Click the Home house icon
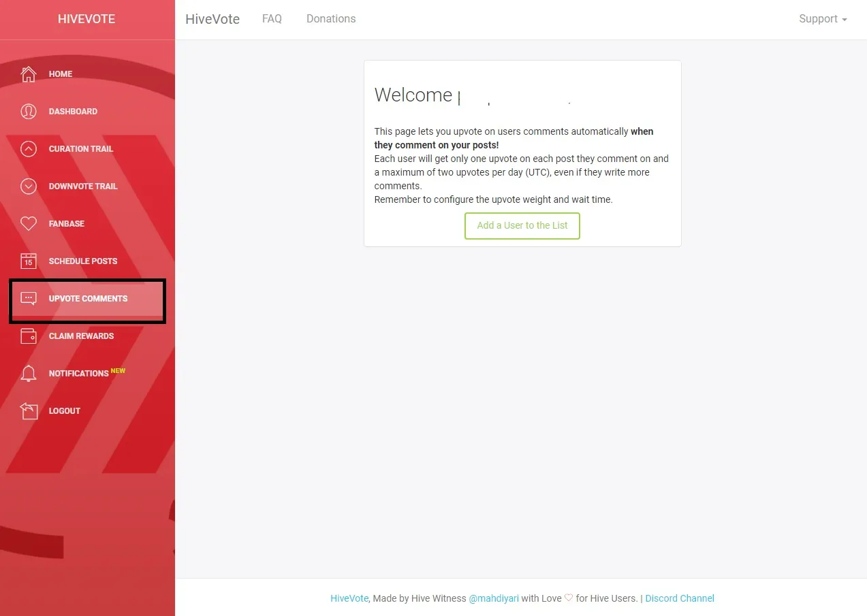Viewport: 867px width, 616px height. click(x=29, y=74)
